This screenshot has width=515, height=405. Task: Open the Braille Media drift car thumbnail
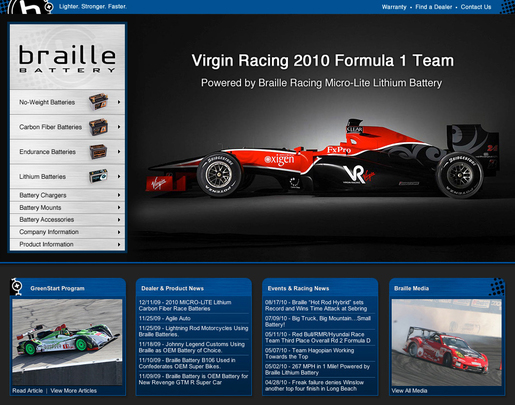[x=447, y=342]
